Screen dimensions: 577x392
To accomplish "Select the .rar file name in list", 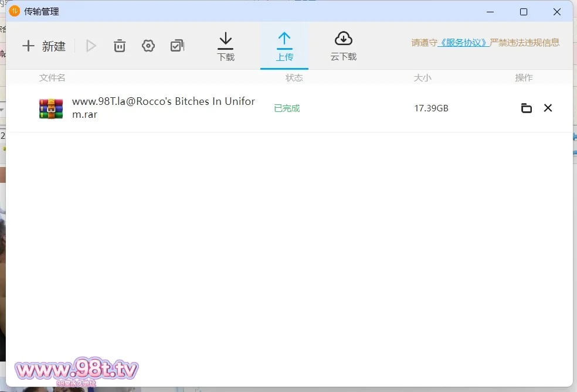I will click(163, 108).
